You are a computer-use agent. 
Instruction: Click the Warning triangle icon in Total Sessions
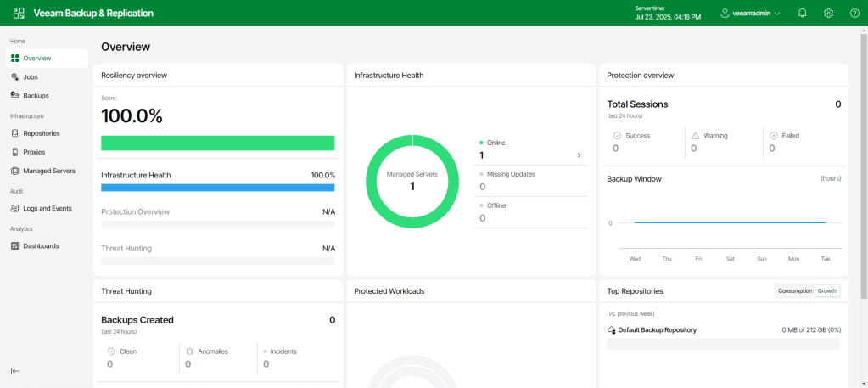[695, 136]
